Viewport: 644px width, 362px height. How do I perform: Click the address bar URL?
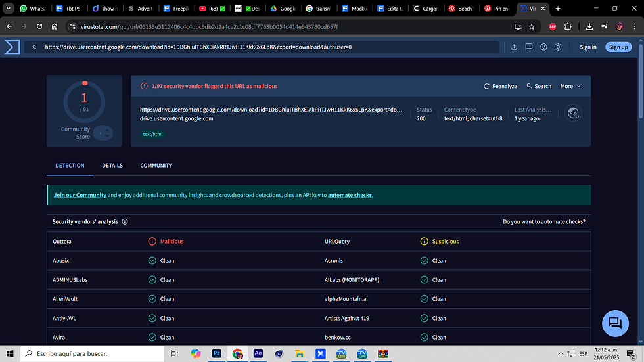(210, 27)
